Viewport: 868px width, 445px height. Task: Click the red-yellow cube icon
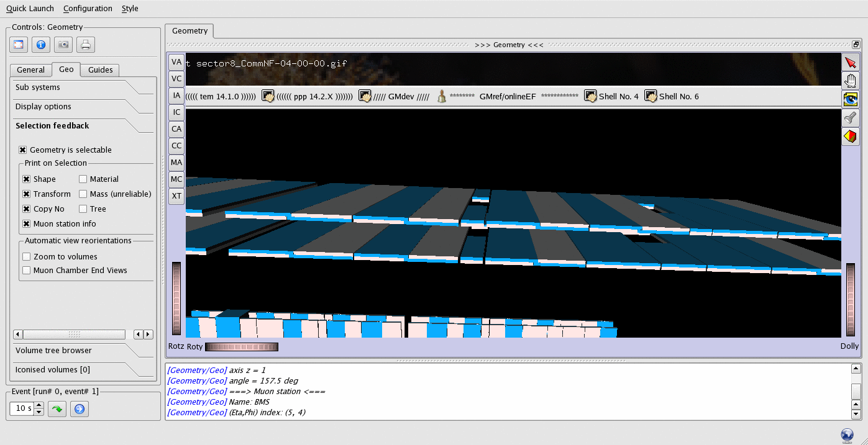[x=850, y=136]
